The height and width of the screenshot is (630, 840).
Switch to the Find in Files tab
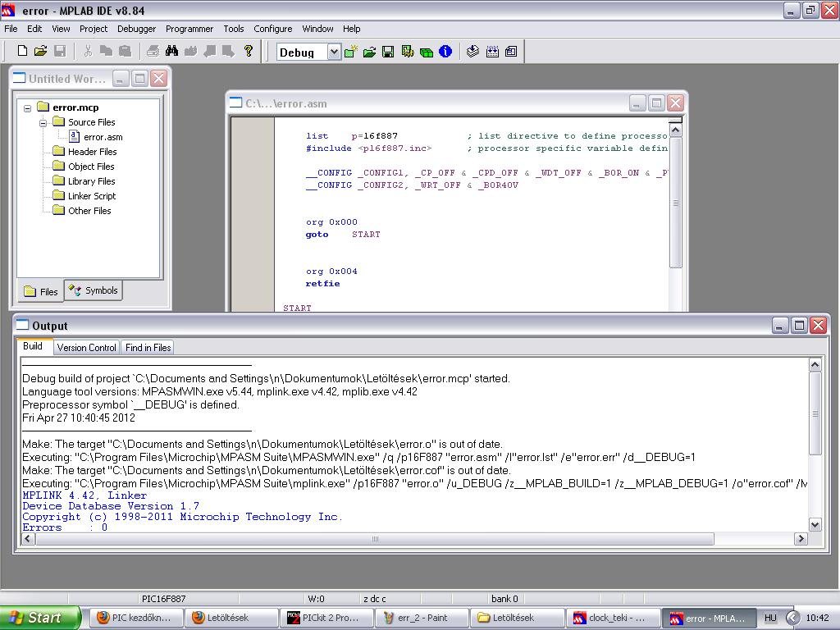click(x=148, y=348)
